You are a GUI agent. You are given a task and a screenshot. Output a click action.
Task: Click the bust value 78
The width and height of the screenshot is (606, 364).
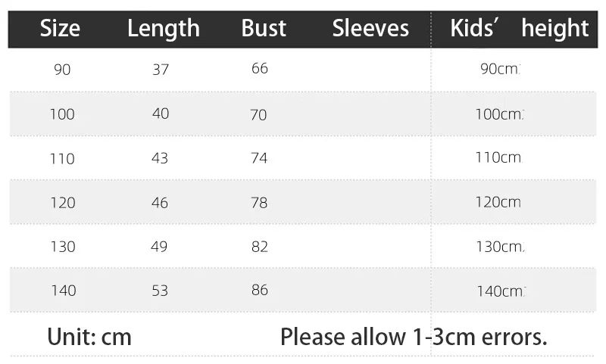(259, 203)
